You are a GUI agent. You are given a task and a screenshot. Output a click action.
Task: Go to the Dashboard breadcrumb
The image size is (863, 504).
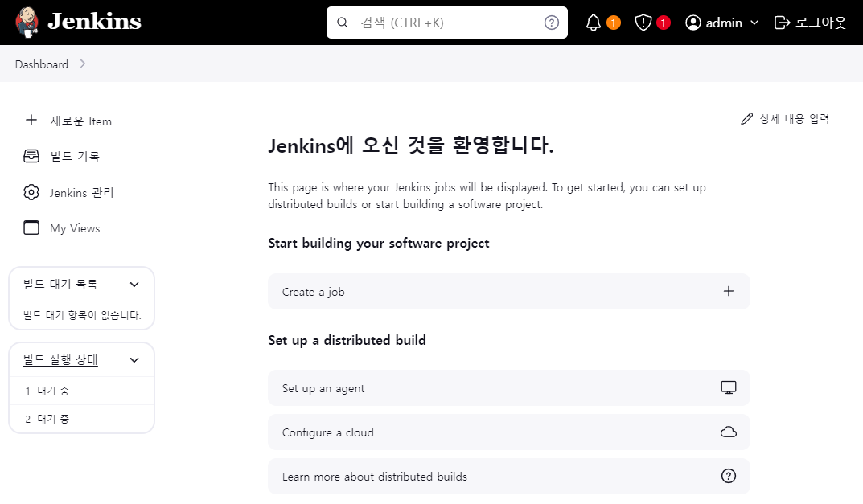(x=42, y=64)
